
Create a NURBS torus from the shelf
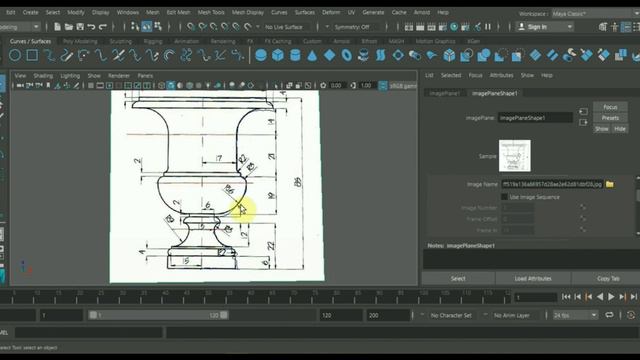347,55
